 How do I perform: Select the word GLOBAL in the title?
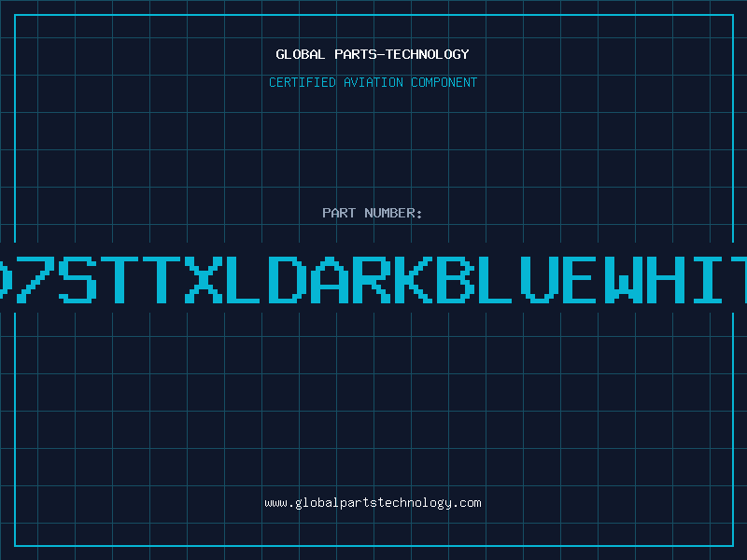point(300,54)
